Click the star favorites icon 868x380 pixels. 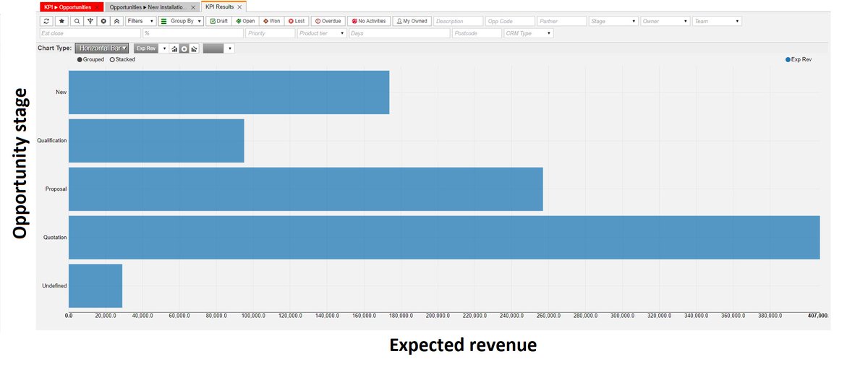coord(61,21)
